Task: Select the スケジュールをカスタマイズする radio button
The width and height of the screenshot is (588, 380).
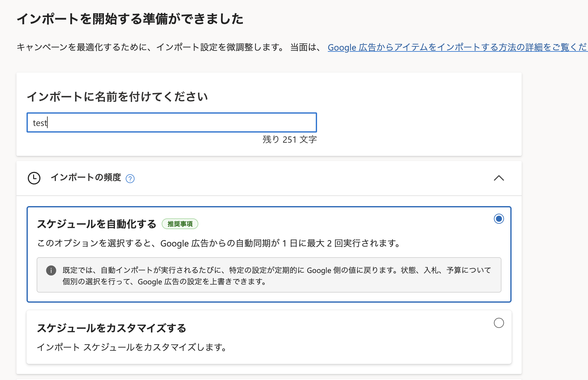Action: pos(499,323)
